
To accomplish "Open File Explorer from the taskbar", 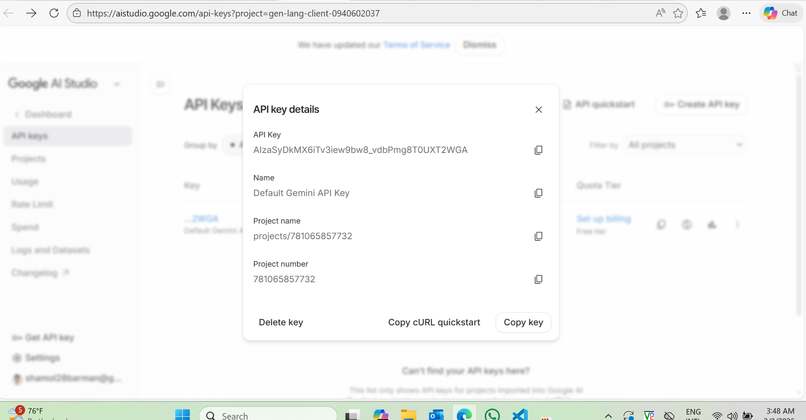I will 409,414.
